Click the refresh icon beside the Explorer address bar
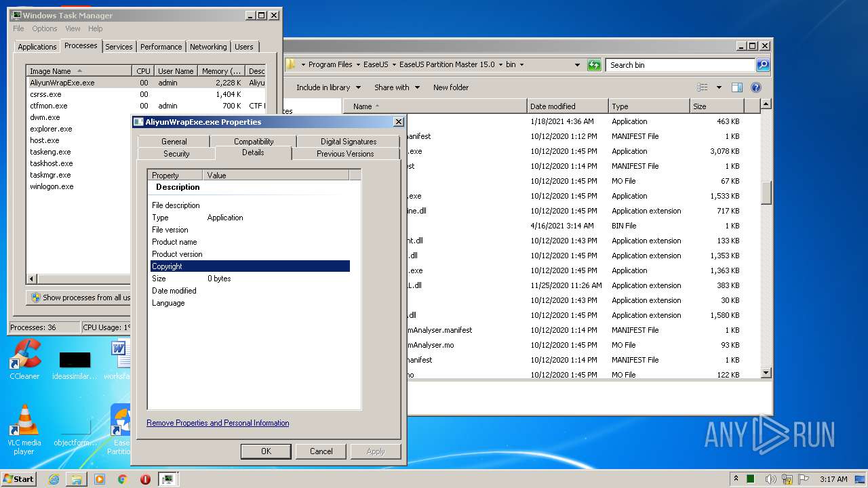The height and width of the screenshot is (488, 868). coord(594,65)
